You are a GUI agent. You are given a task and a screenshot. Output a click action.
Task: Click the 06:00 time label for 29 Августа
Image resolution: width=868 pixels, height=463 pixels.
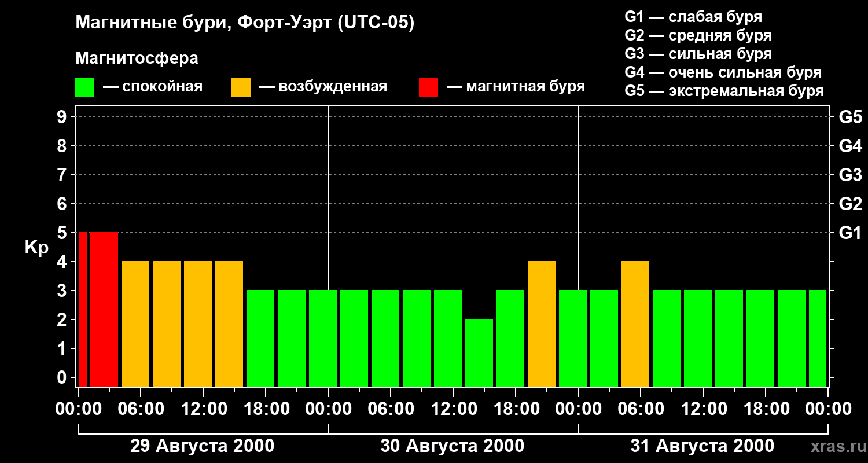140,409
